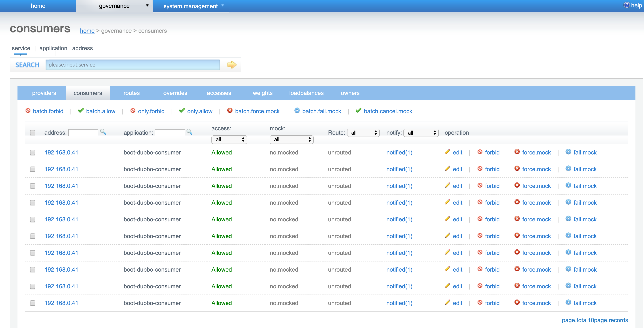This screenshot has height=328, width=644.
Task: Click the forbid icon in seventh consumer row
Action: point(480,253)
